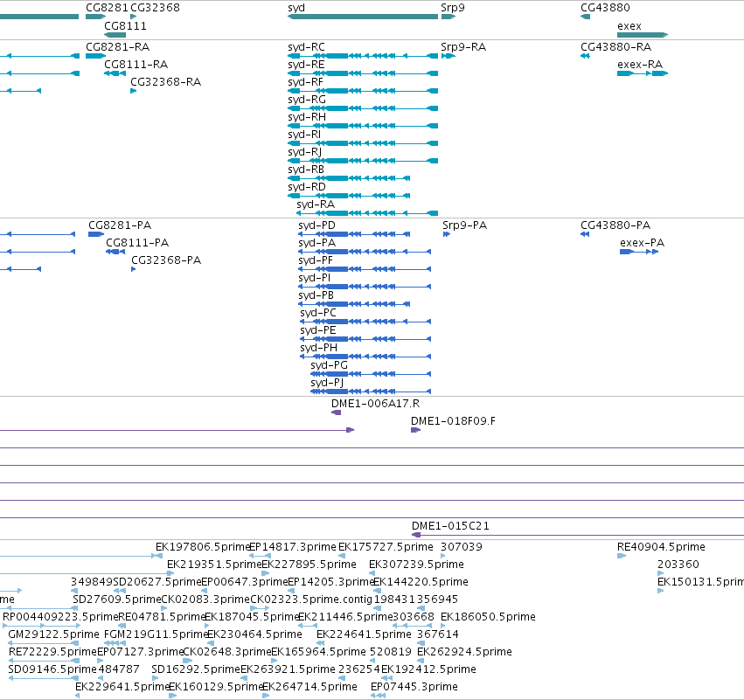Viewport: 744px width, 700px height.
Task: Open the syd-PC protein label
Action: click(318, 313)
